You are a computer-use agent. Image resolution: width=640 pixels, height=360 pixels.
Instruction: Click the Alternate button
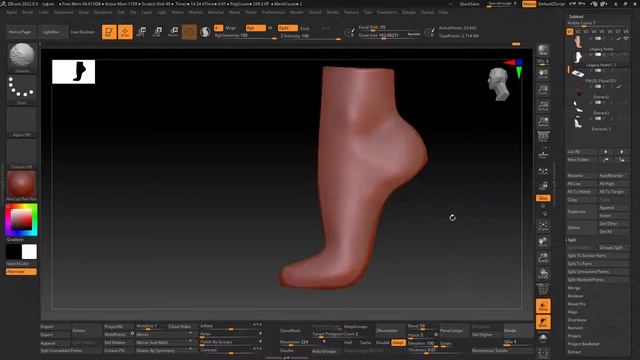click(21, 271)
